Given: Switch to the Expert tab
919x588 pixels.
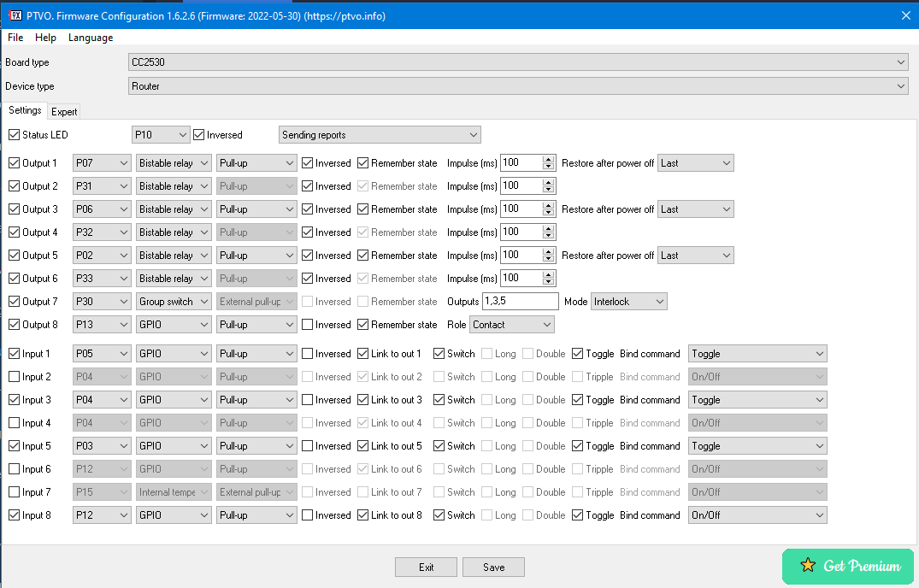Looking at the screenshot, I should click(x=64, y=111).
